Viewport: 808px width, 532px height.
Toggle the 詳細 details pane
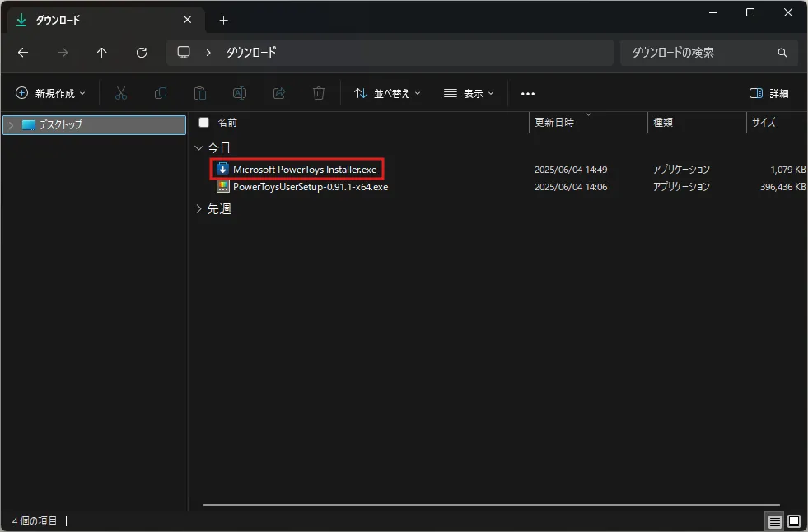pyautogui.click(x=768, y=93)
